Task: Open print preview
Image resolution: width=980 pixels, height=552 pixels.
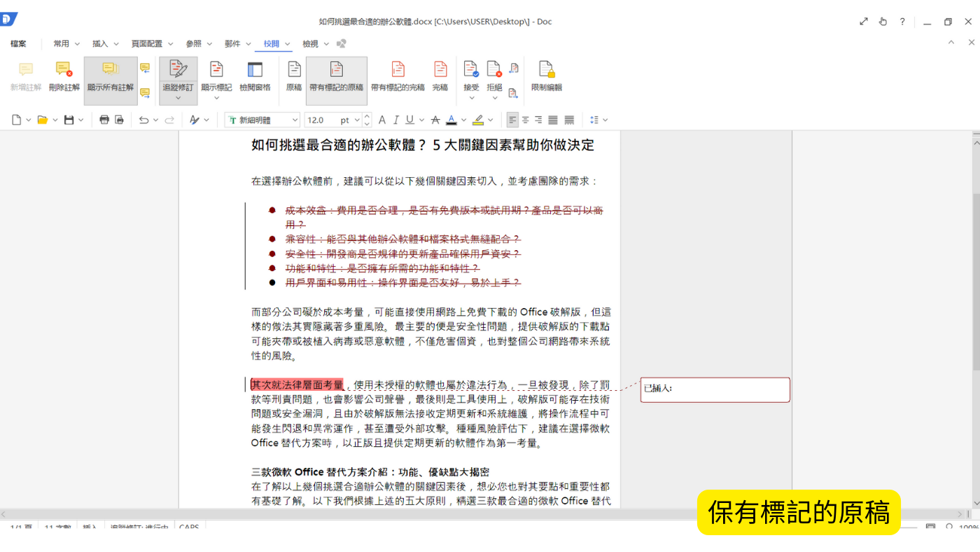Action: click(x=120, y=120)
